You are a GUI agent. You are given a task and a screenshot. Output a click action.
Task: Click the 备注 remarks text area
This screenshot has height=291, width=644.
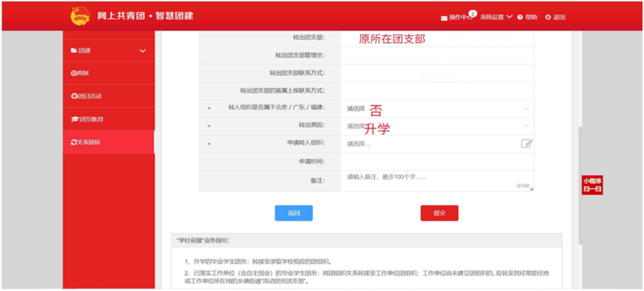pos(436,181)
